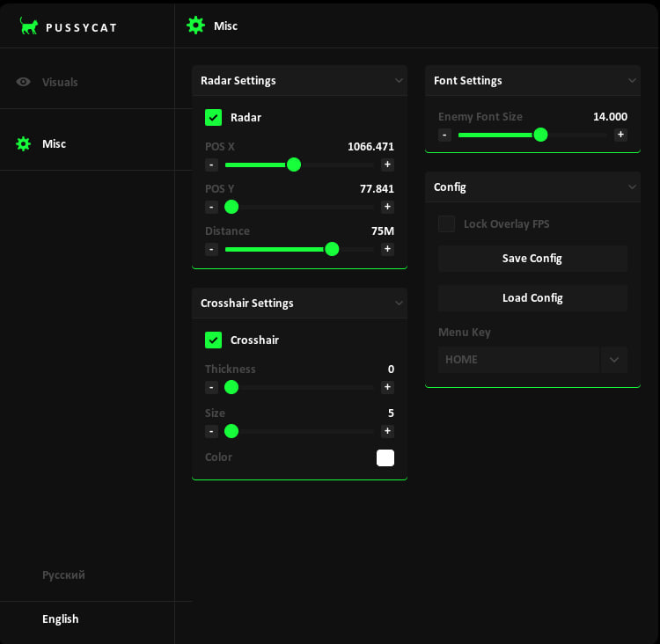Open the white crosshair Color swatch

385,457
